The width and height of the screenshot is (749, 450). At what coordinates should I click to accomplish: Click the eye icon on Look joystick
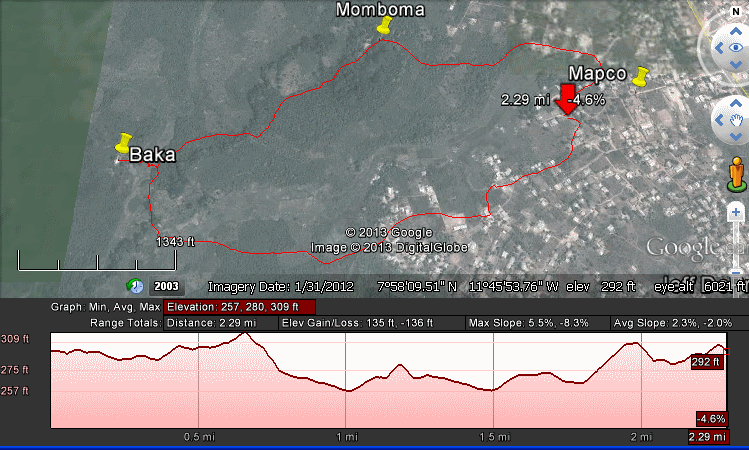click(x=736, y=47)
